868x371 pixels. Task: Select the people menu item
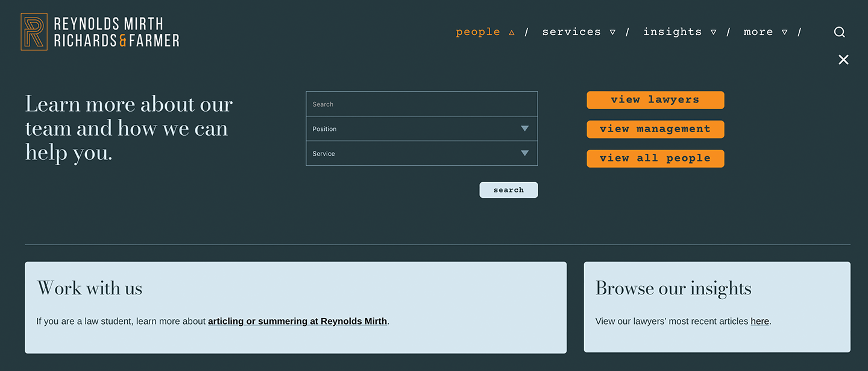click(478, 32)
